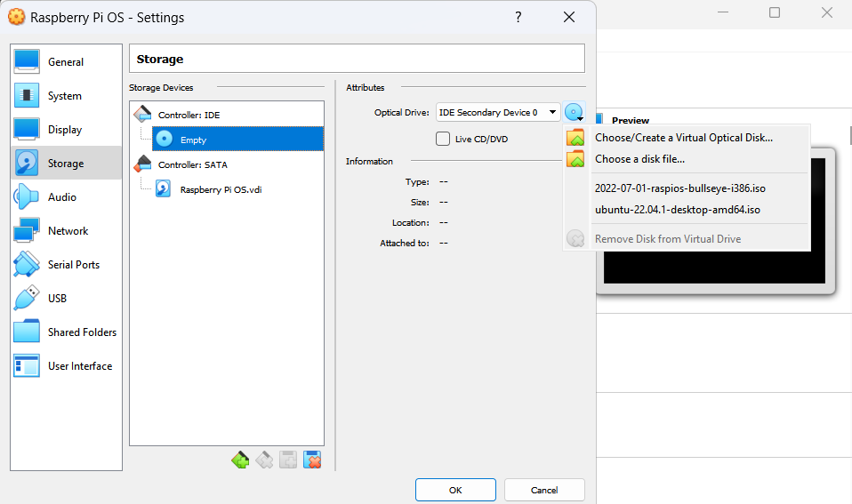Open the USB settings section
This screenshot has height=504, width=852.
click(57, 299)
